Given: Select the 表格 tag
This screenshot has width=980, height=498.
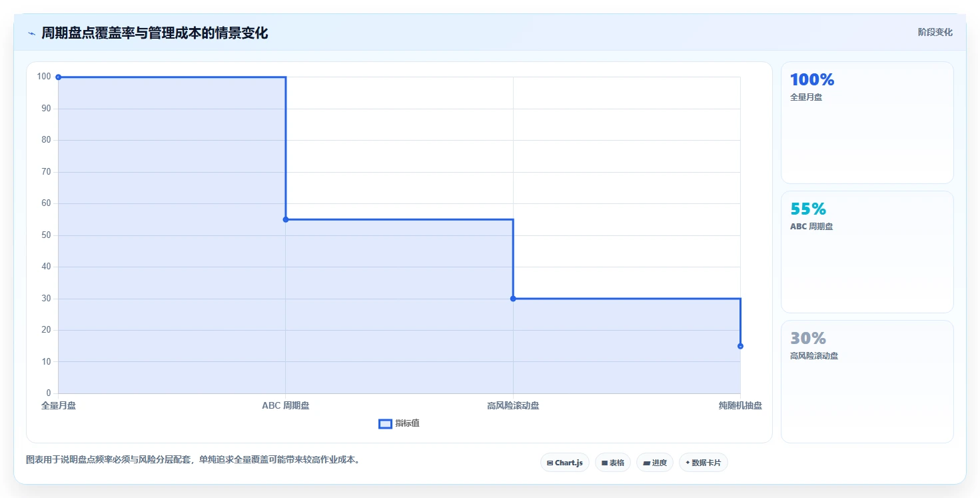Looking at the screenshot, I should [x=612, y=463].
